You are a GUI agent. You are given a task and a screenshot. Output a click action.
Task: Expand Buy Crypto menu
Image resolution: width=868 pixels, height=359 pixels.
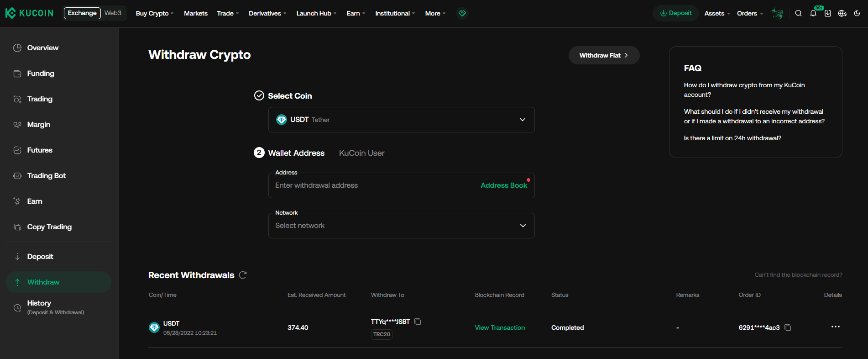point(155,13)
